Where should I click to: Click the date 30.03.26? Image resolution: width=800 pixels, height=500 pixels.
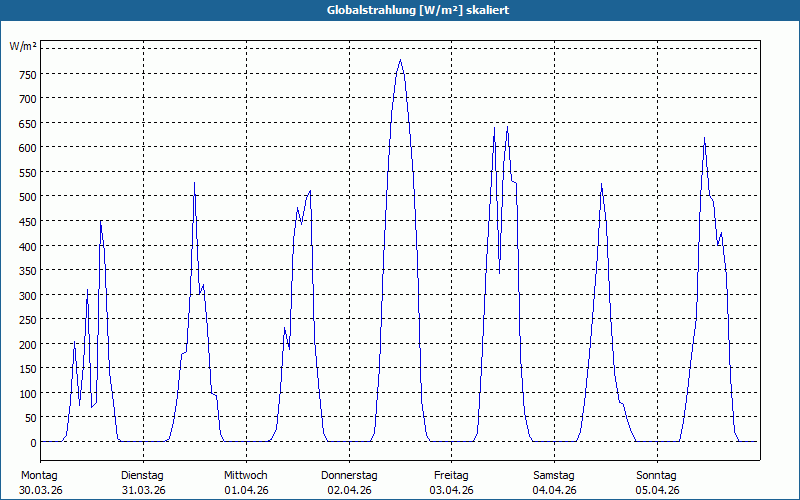click(x=41, y=491)
